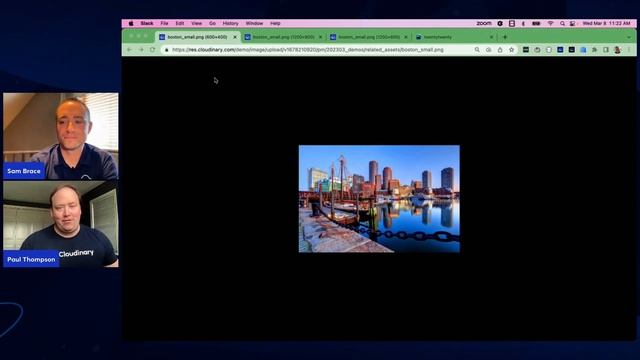This screenshot has width=640, height=360.
Task: Open the browser profile avatar
Action: coord(618,50)
